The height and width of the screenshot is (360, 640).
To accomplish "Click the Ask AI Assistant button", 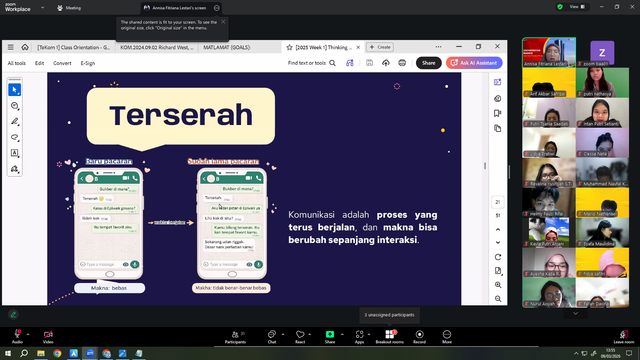I will [474, 63].
